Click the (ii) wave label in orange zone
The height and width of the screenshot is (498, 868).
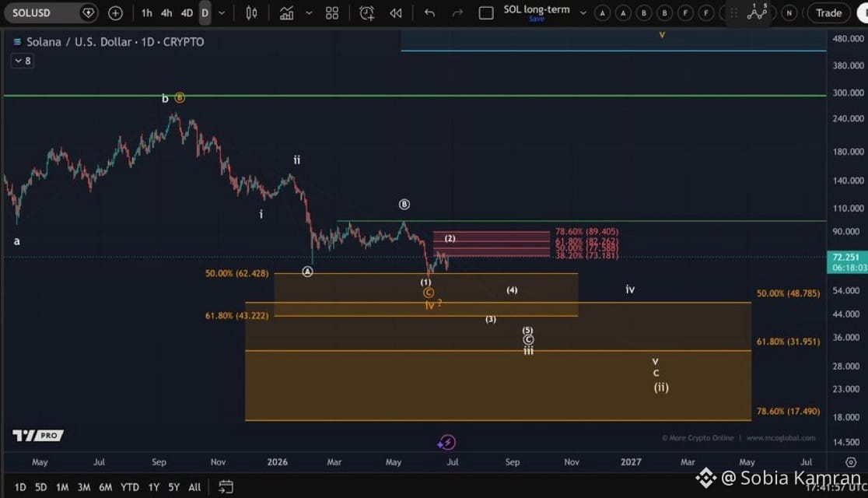coord(661,388)
